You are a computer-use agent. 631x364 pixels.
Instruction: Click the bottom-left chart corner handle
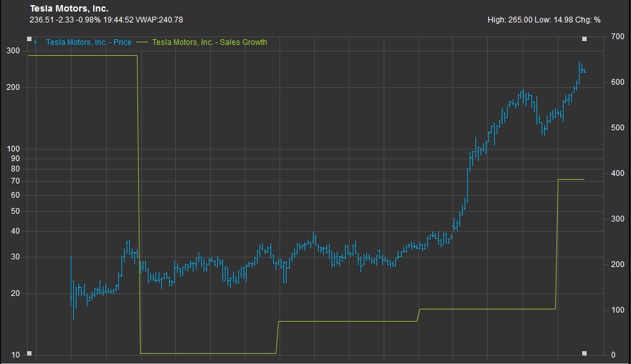(29, 353)
